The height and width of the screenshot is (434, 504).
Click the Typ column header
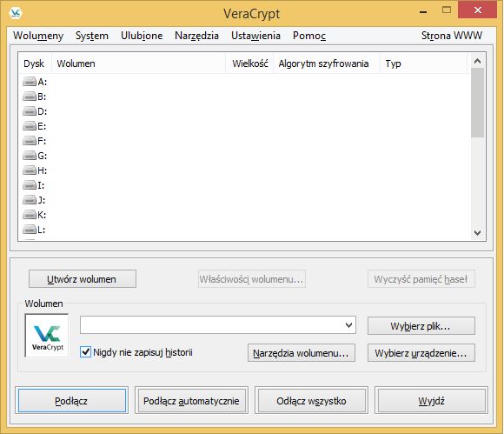pos(424,63)
